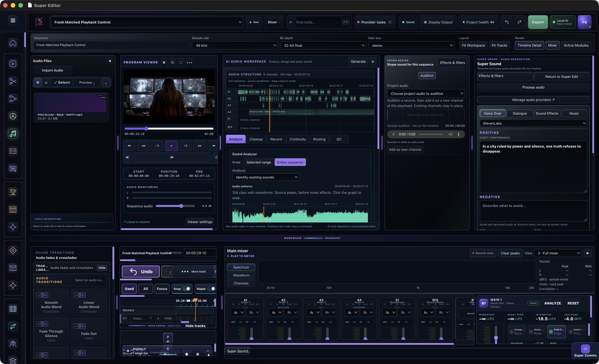Screen dimensions: 599x364
Task: Click the undo arrow icon in top bar
Action: pyautogui.click(x=507, y=22)
